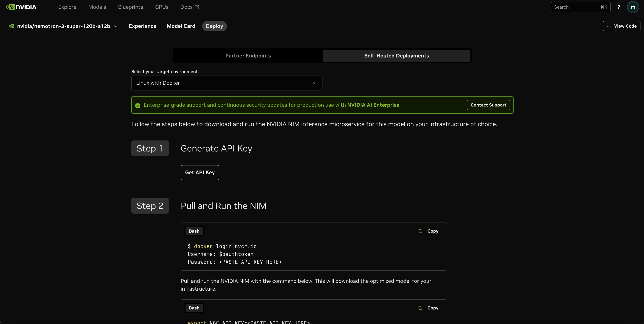Switch to Partner Endpoints tab
Image resolution: width=644 pixels, height=324 pixels.
point(248,56)
